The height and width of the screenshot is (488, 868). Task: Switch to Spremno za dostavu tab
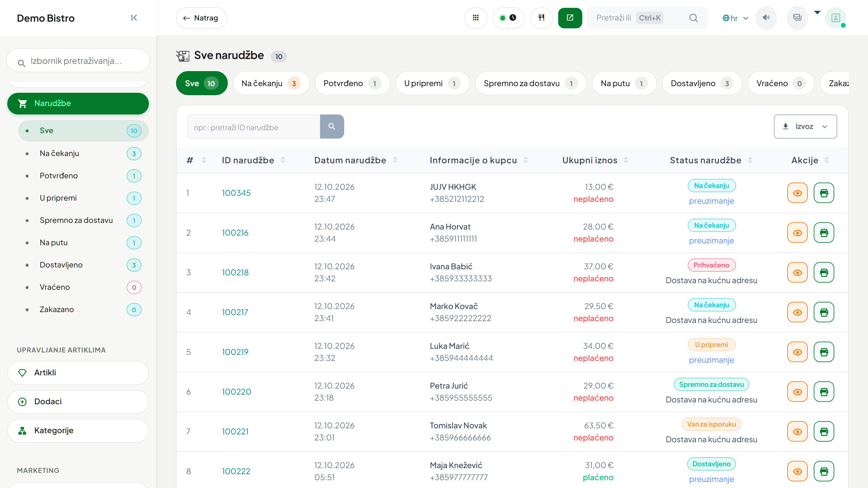click(530, 83)
